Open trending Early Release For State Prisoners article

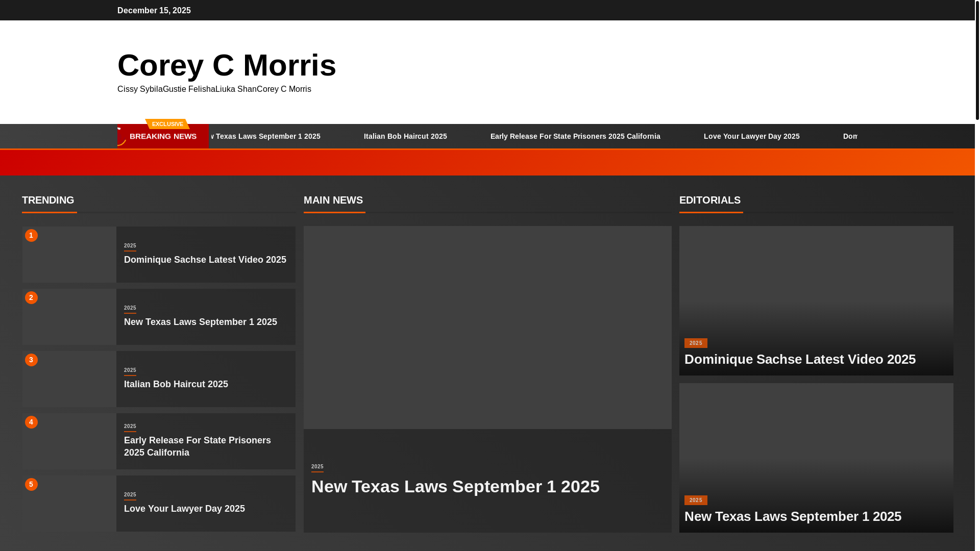pyautogui.click(x=198, y=446)
